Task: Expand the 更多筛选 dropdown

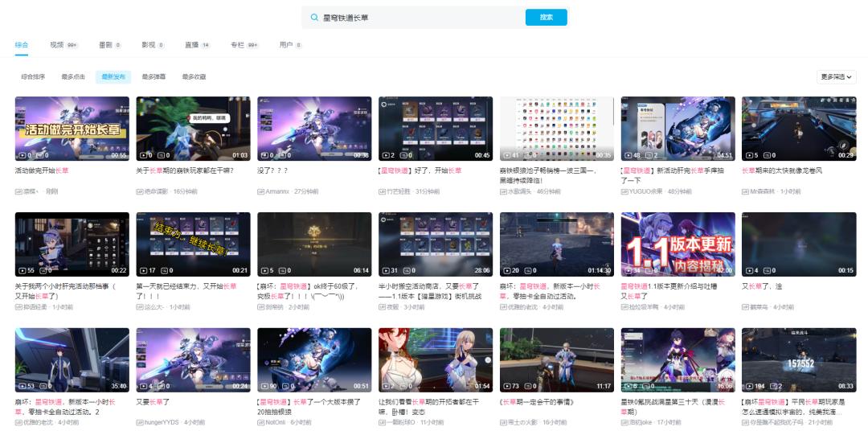Action: click(x=837, y=77)
